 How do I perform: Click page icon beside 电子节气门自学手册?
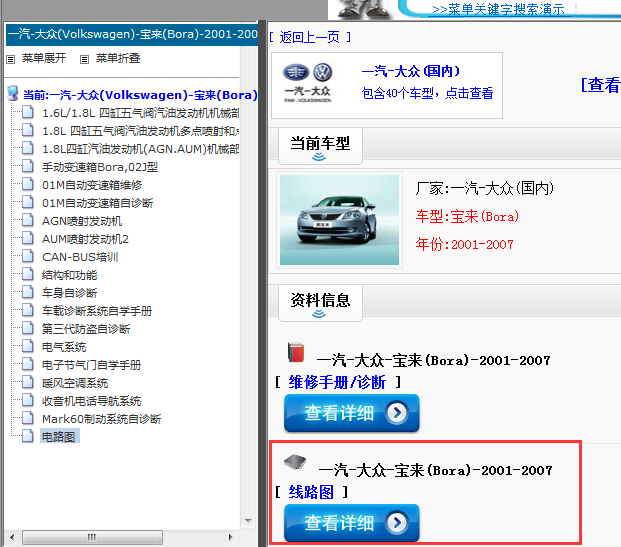pyautogui.click(x=28, y=364)
